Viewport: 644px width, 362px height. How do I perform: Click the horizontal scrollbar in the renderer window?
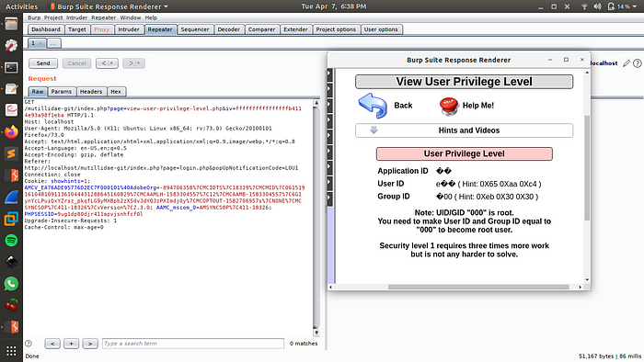tap(478, 287)
